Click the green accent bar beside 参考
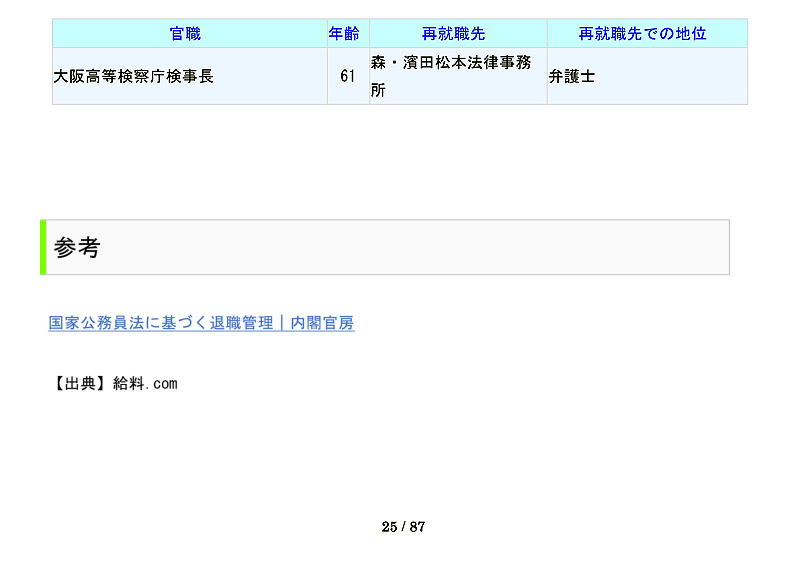Screen dimensions: 800x563 [43, 247]
